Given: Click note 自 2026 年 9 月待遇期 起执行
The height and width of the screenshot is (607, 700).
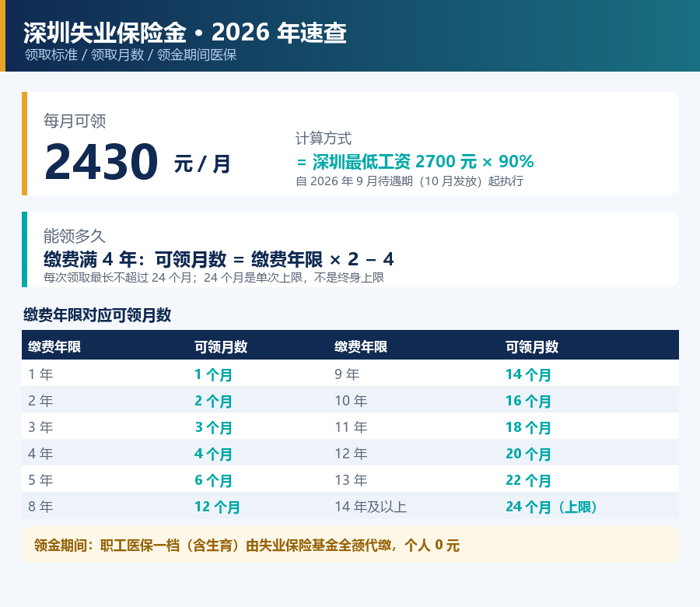Looking at the screenshot, I should (x=409, y=181).
